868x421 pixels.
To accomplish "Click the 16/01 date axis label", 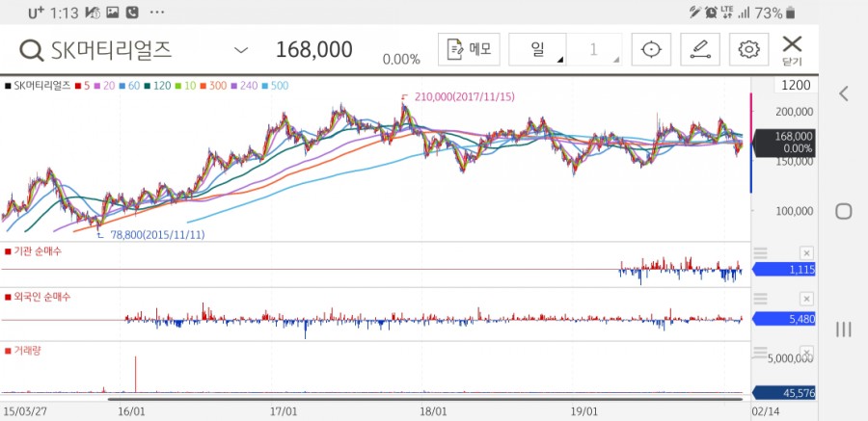I will point(132,411).
